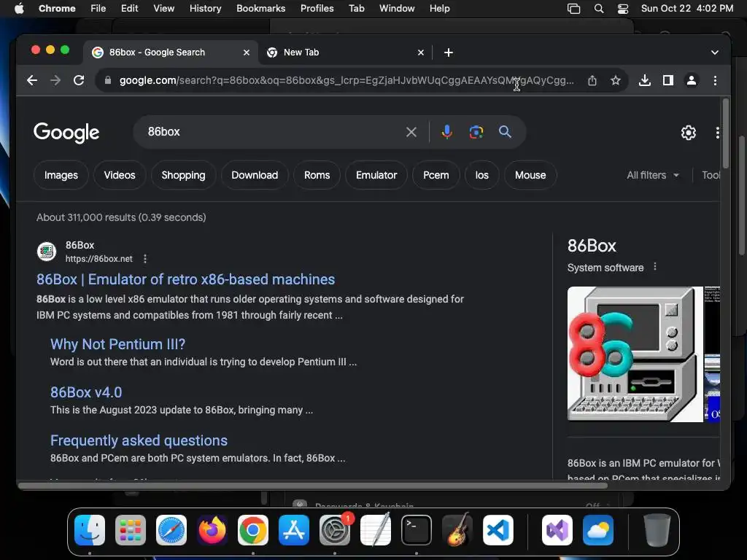The height and width of the screenshot is (560, 747).
Task: Click the 86Box site favicon
Action: pyautogui.click(x=47, y=252)
